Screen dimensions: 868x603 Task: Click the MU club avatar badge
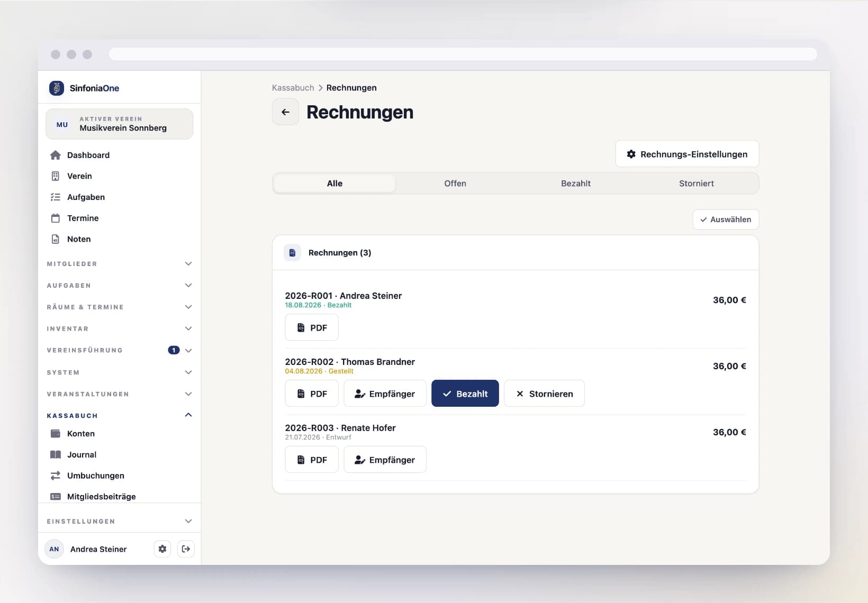click(x=62, y=124)
